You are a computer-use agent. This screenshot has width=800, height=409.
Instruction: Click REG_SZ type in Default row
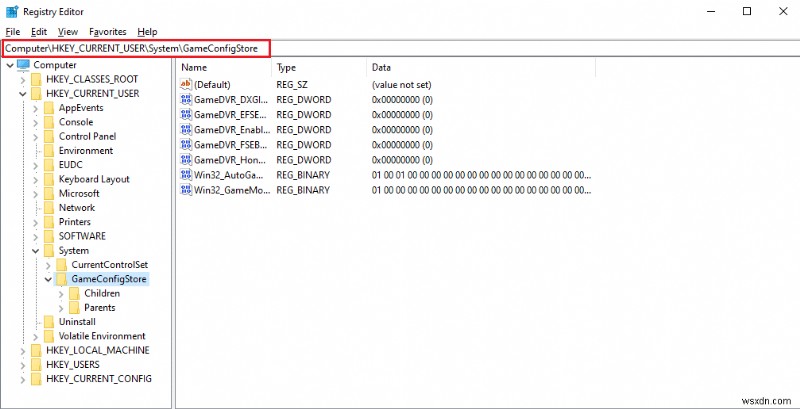292,85
